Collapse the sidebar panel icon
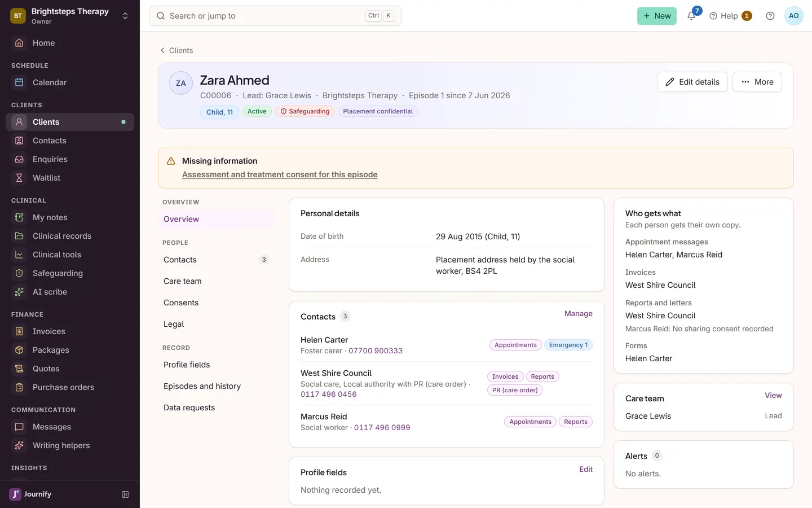The width and height of the screenshot is (812, 508). pyautogui.click(x=125, y=494)
